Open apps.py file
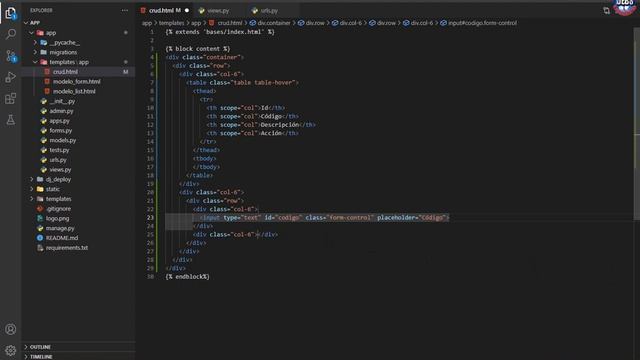Screen dimensions: 640x360 point(60,121)
